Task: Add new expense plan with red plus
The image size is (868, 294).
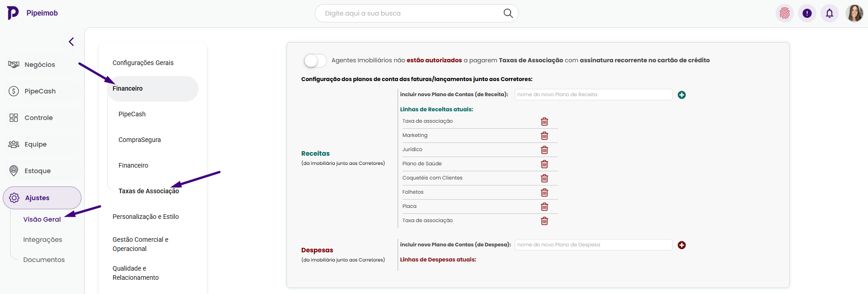Action: (681, 245)
